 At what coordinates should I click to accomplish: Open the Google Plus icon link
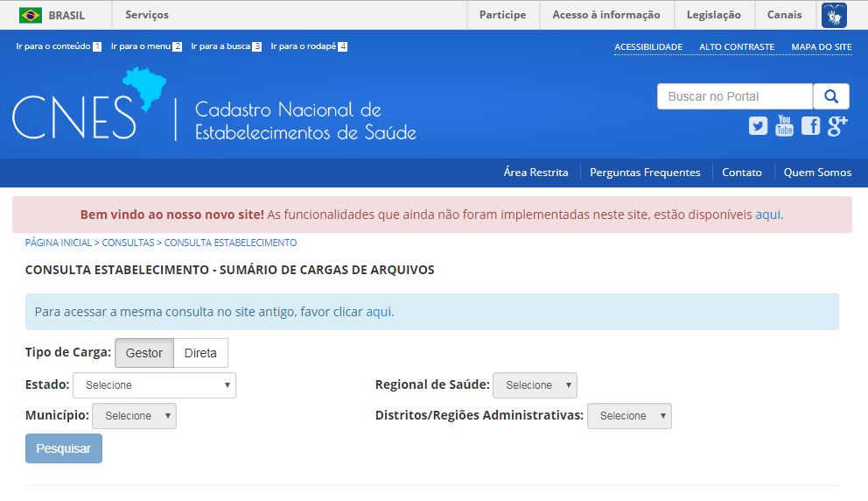pos(837,126)
